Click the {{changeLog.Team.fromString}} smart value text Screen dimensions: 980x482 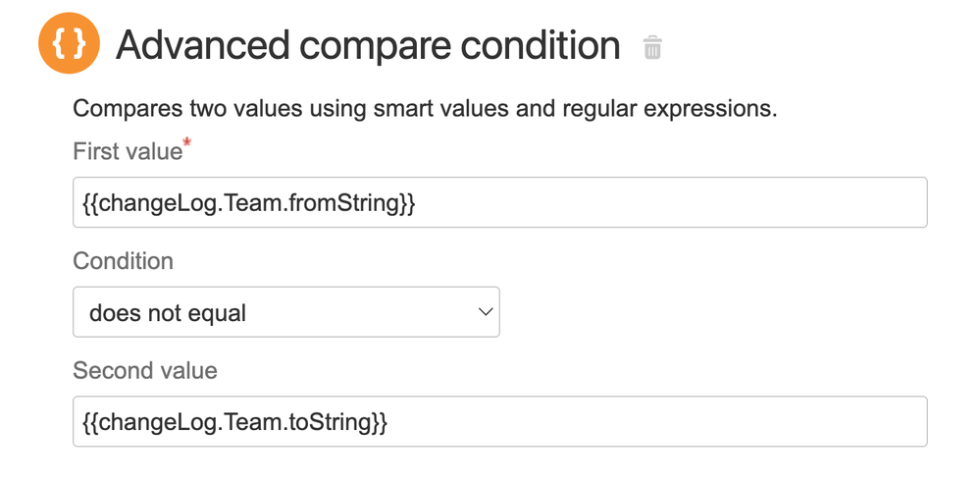(249, 202)
